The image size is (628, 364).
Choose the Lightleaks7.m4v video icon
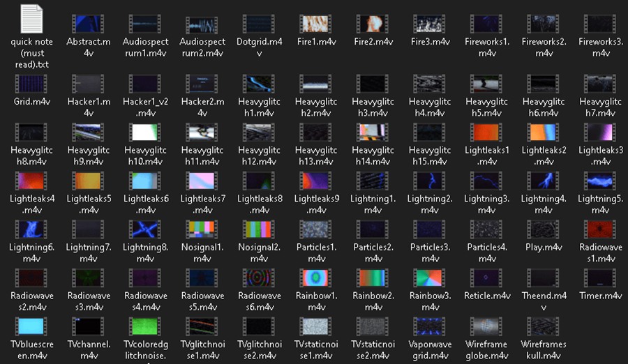(x=202, y=181)
